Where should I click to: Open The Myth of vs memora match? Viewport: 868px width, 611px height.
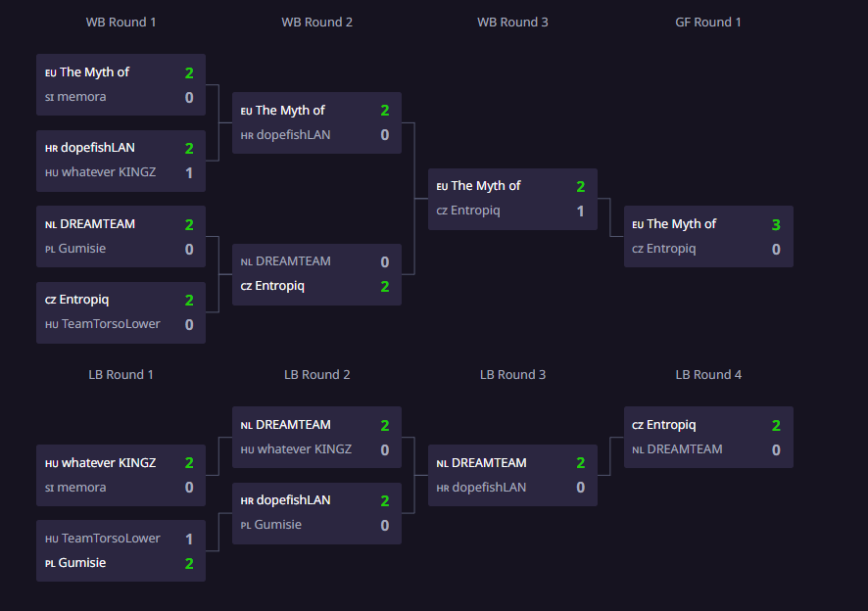[121, 84]
